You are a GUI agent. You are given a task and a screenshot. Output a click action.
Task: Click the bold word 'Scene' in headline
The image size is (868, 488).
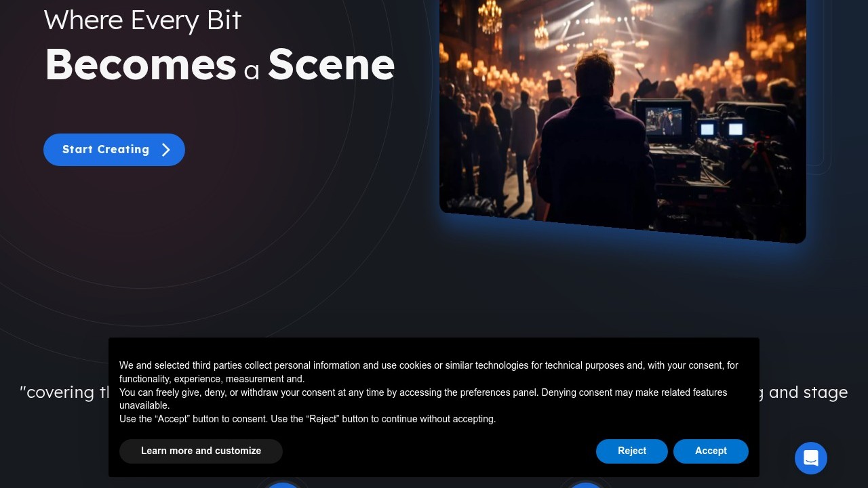(331, 64)
